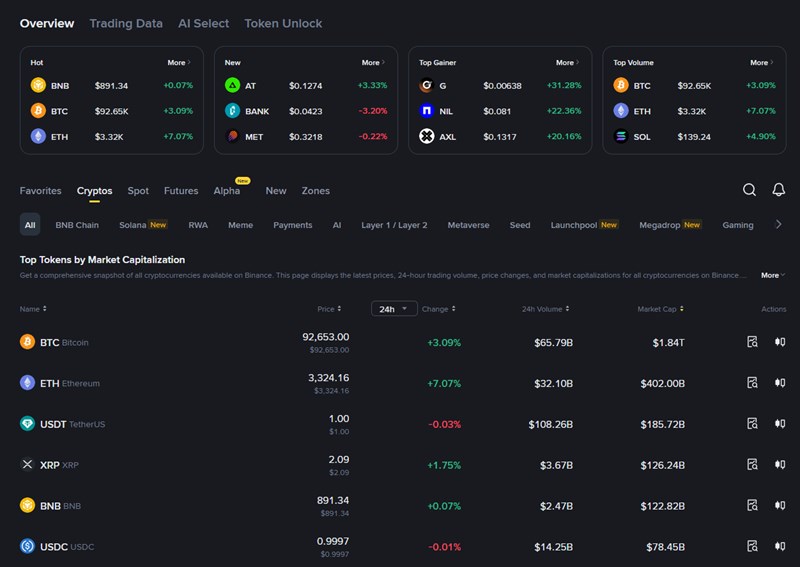Sort the table by Price column

click(329, 309)
